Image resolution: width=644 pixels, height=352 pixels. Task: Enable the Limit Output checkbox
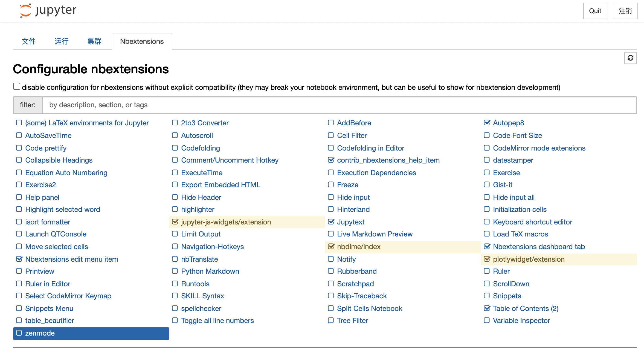(175, 234)
